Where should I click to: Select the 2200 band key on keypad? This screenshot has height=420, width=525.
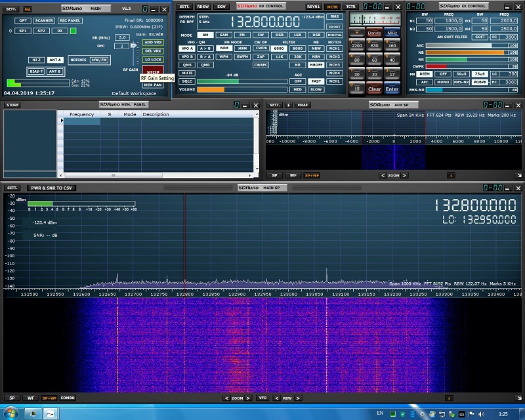click(x=356, y=45)
